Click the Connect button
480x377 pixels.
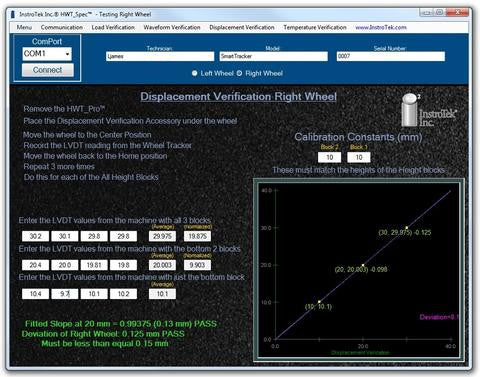pos(48,70)
